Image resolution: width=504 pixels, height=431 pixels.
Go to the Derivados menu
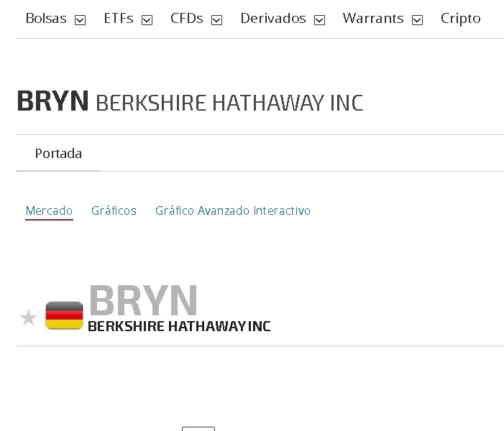(x=273, y=19)
